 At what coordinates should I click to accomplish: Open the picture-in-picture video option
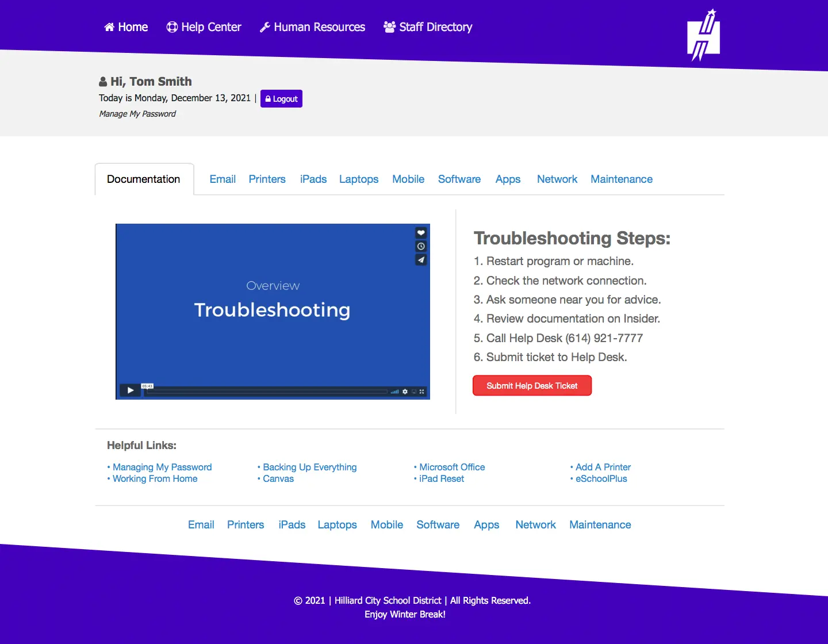(x=413, y=392)
